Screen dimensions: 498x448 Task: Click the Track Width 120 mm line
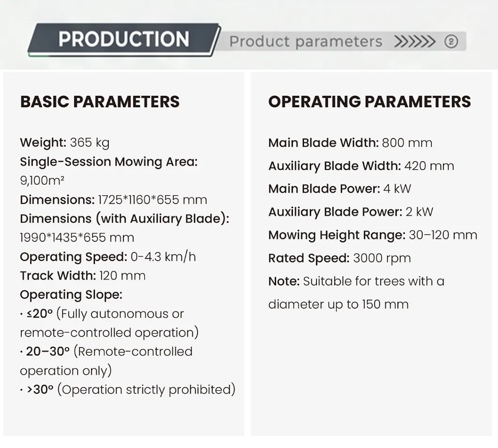tap(83, 275)
